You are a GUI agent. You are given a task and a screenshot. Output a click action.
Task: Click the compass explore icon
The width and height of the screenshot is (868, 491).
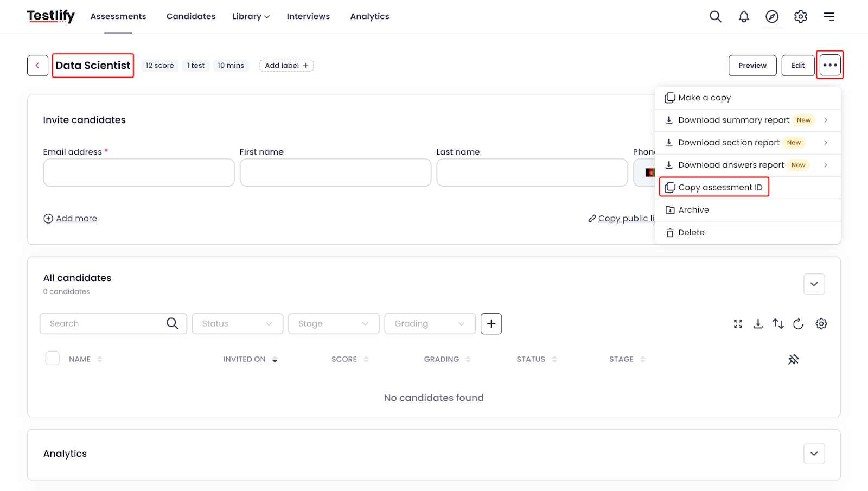coord(772,16)
